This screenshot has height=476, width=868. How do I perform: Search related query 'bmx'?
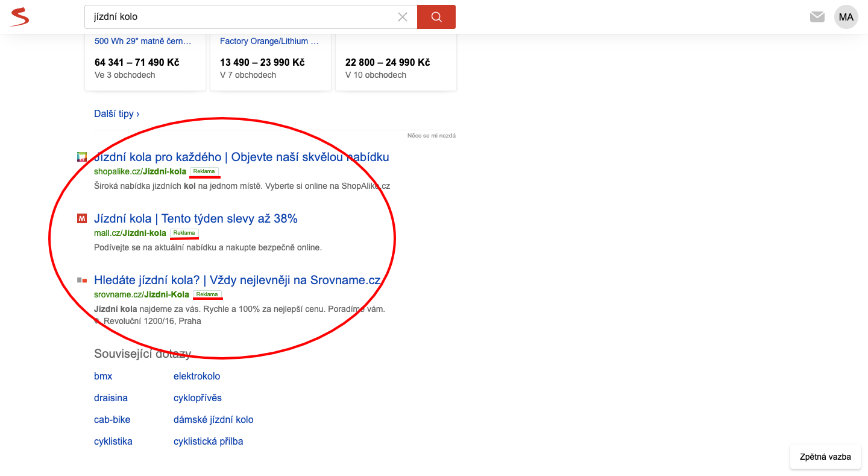(103, 376)
